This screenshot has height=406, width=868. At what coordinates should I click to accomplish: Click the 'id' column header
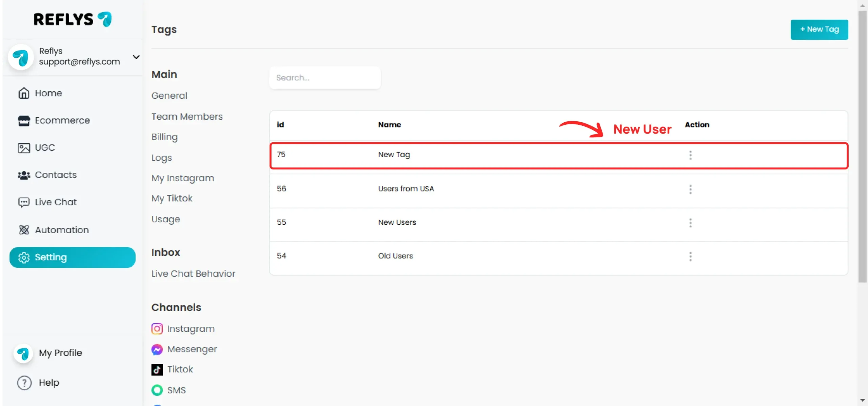coord(280,125)
